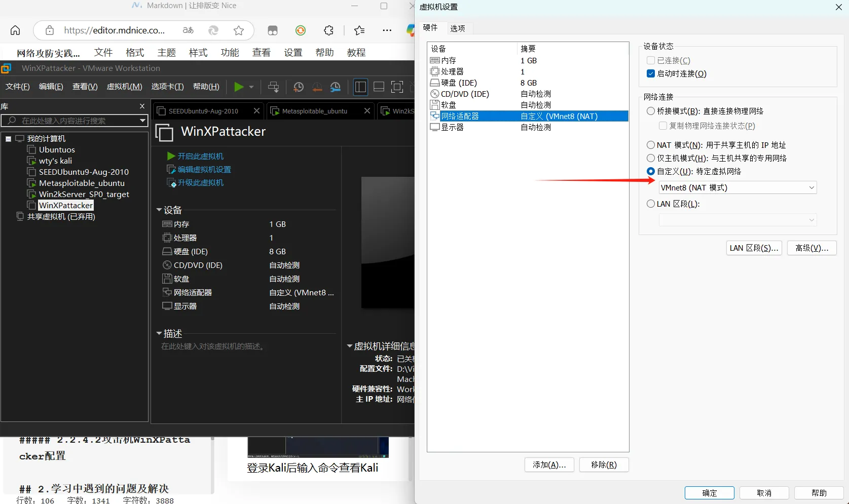This screenshot has height=504, width=849.
Task: Click the translate page icon in address bar
Action: [188, 30]
